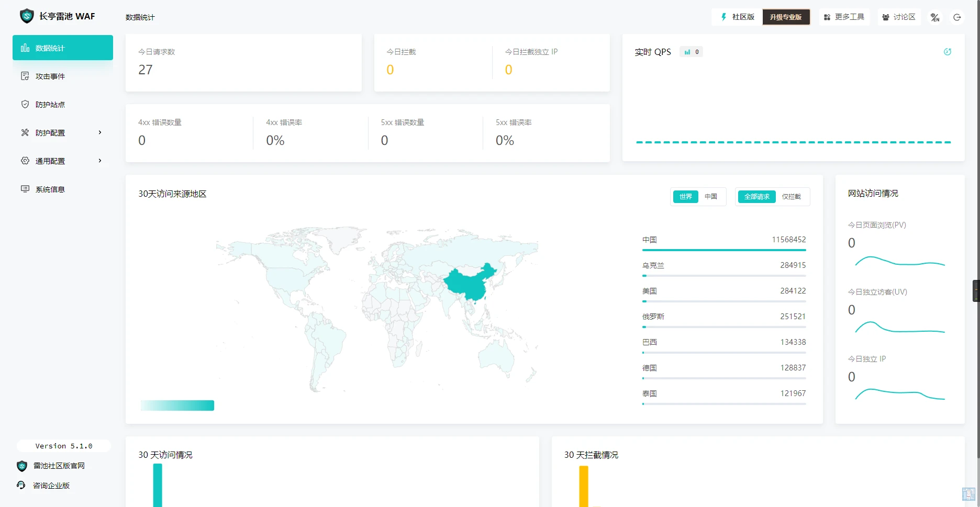Select the 全部请求 filter option

pyautogui.click(x=756, y=197)
